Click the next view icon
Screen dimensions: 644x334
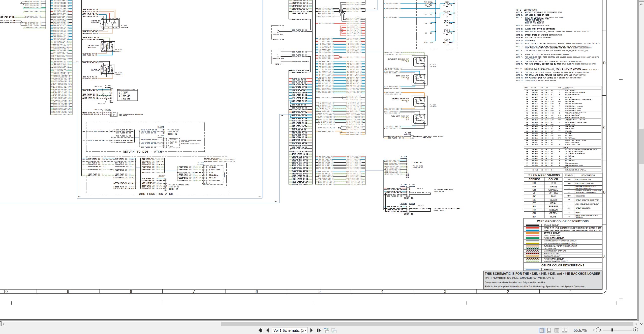(334, 330)
